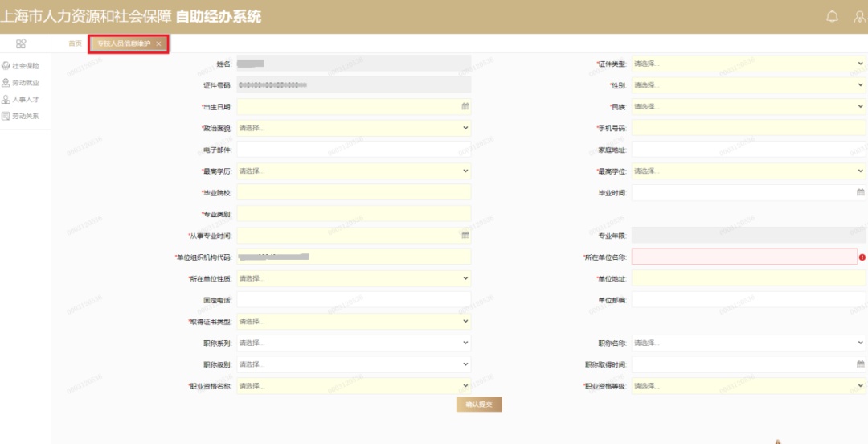Viewport: 868px width, 444px height.
Task: Expand the 证件类型 dropdown
Action: [749, 64]
